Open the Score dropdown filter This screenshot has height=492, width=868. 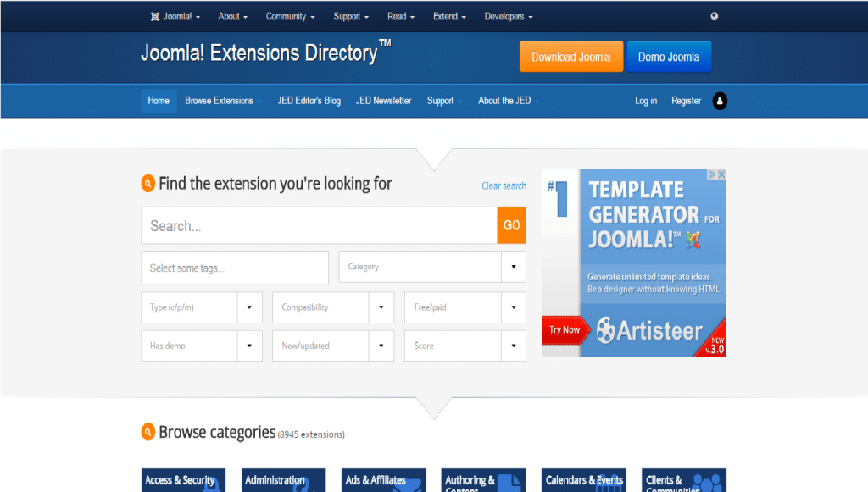[465, 346]
